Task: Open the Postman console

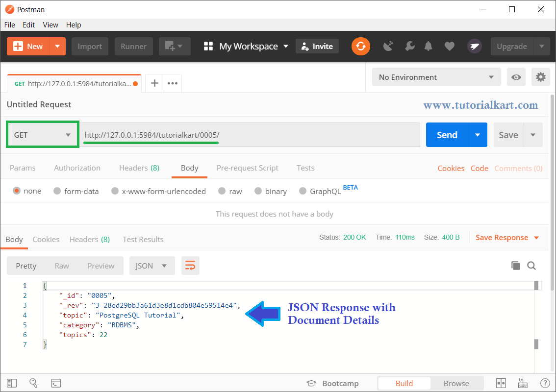Action: (x=56, y=383)
